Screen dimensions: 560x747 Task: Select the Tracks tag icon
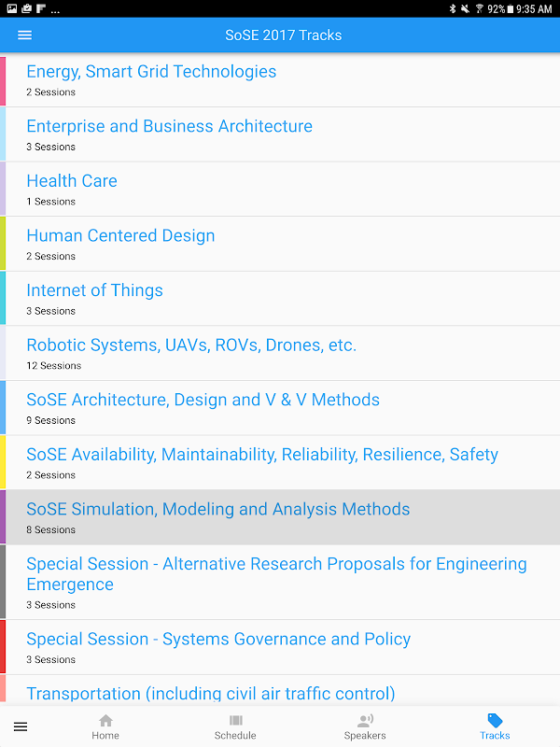[x=495, y=721]
